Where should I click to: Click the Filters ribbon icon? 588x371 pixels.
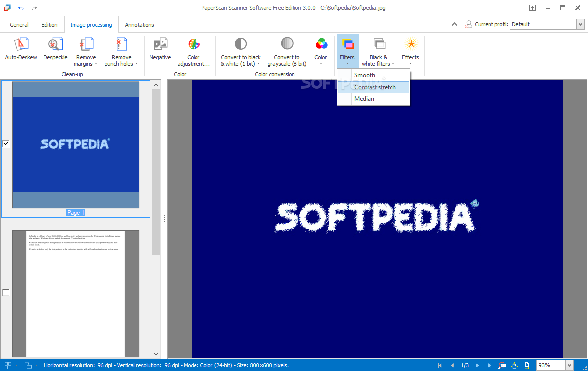pyautogui.click(x=348, y=44)
